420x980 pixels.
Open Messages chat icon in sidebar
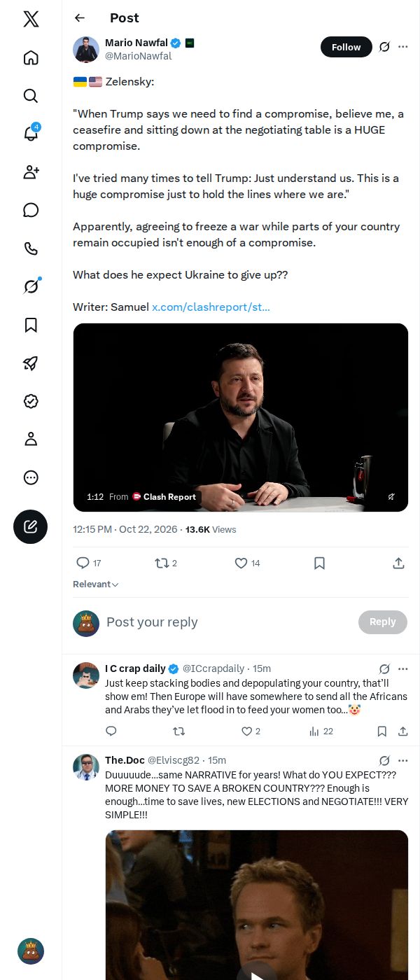point(31,210)
